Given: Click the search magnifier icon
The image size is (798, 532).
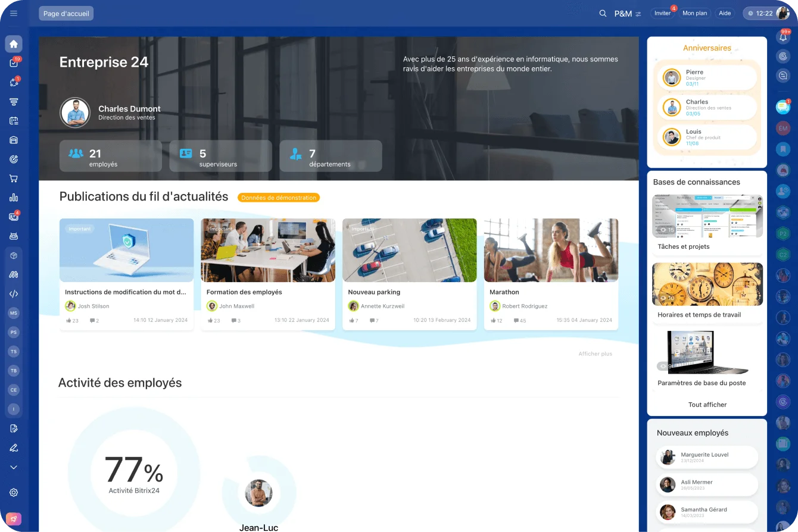Looking at the screenshot, I should (x=603, y=13).
